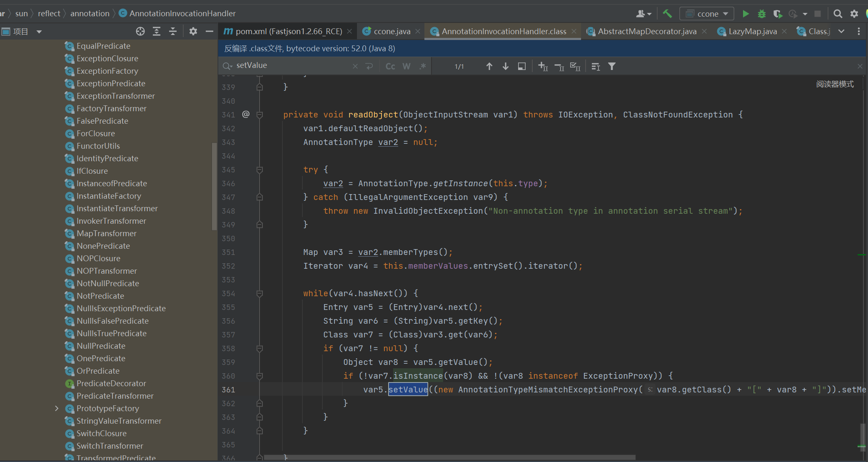The height and width of the screenshot is (462, 868).
Task: Click breadcrumb 'reflect'
Action: point(49,13)
